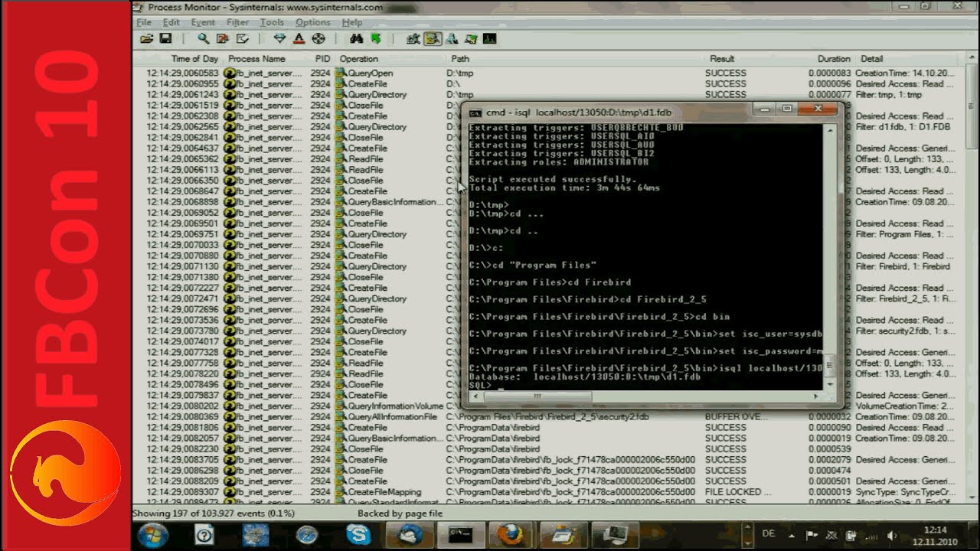Click the Duration column header

(x=833, y=58)
